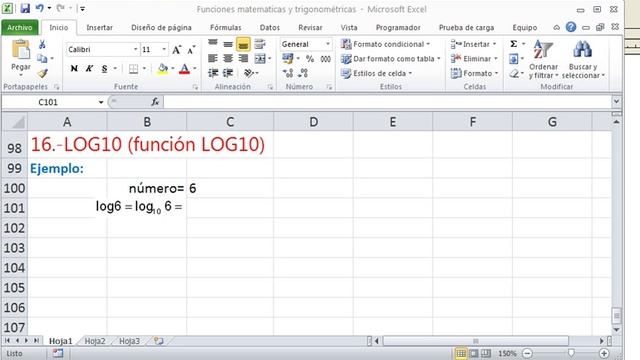This screenshot has height=360, width=640.
Task: Open Excel Help question mark icon
Action: point(571,27)
